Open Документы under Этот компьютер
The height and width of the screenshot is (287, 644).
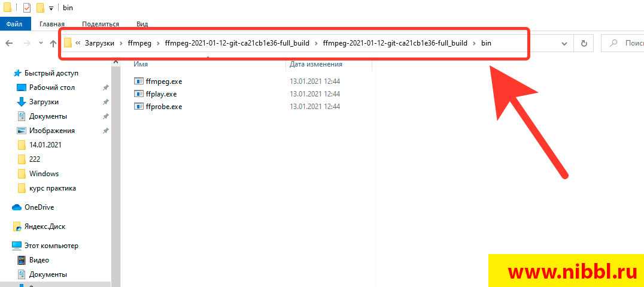tap(48, 274)
